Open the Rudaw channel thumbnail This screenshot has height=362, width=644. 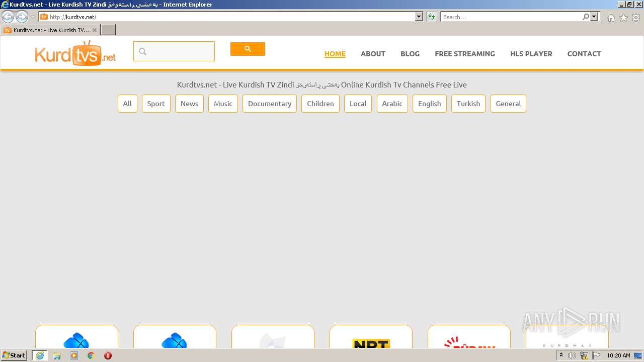469,337
